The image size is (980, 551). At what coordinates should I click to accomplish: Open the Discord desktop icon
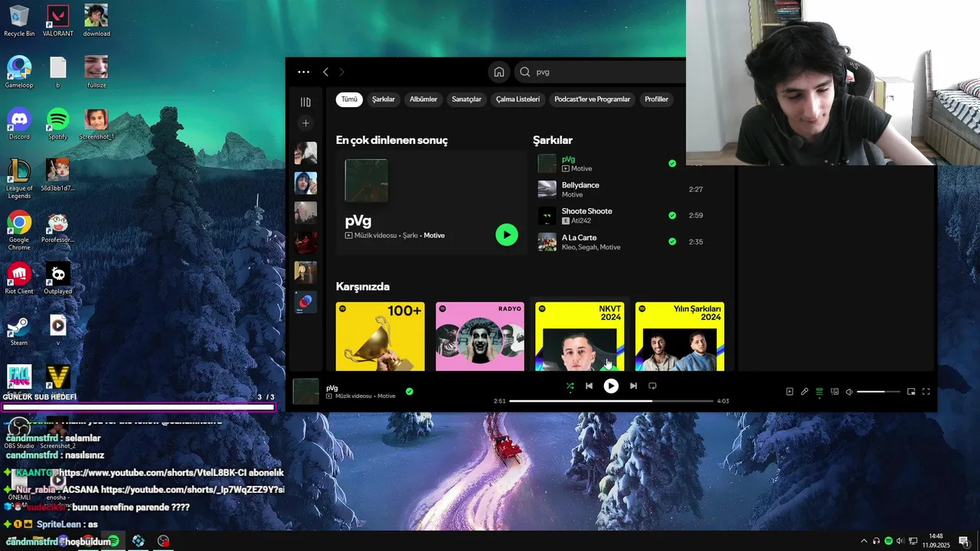(x=19, y=124)
